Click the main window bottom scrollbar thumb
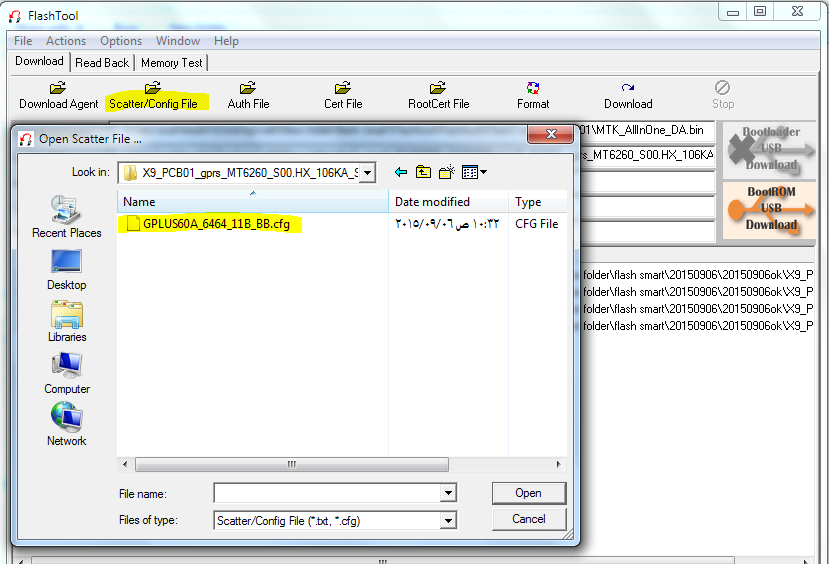Image resolution: width=829 pixels, height=564 pixels. click(x=383, y=561)
